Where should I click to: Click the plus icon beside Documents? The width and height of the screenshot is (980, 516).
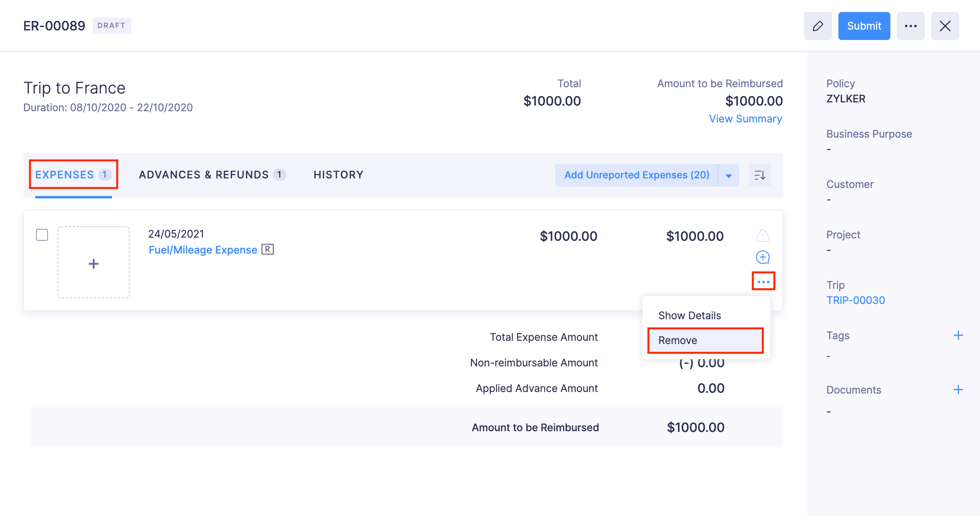coord(959,389)
